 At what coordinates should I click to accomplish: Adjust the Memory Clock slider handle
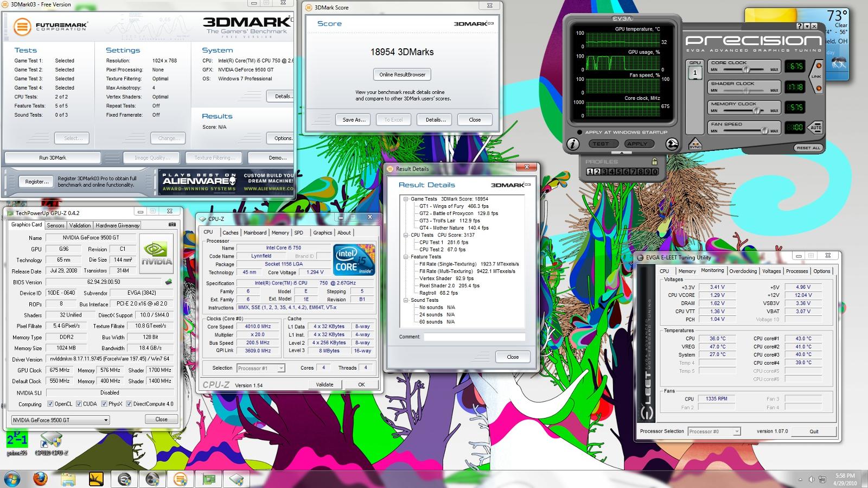point(756,111)
